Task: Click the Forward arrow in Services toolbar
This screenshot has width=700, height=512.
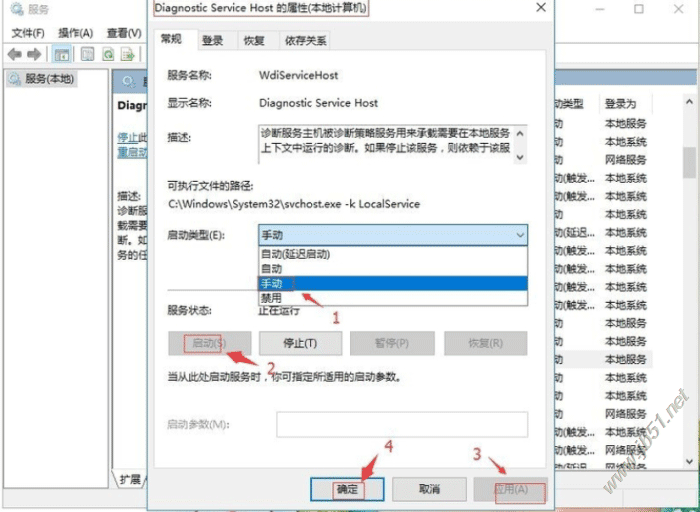Action: (34, 54)
